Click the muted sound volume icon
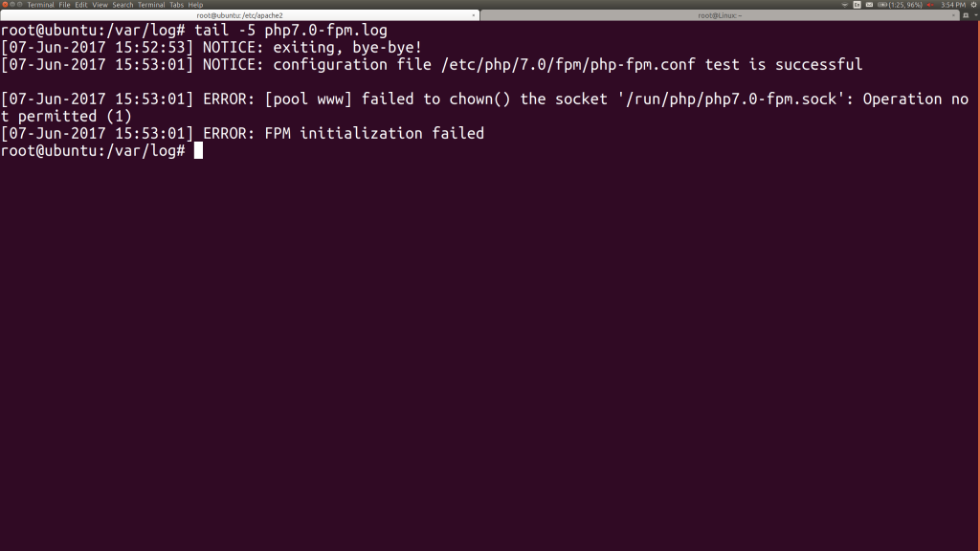980x551 pixels. [929, 5]
